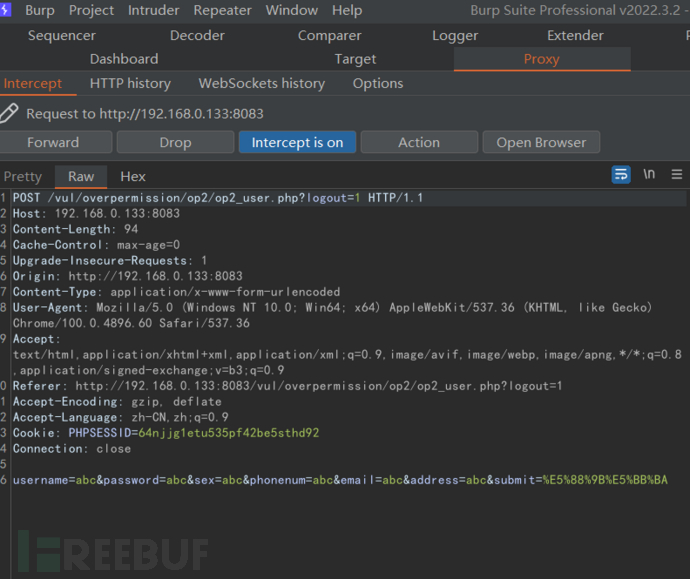Click the Content-Length: 94 header

(x=75, y=229)
